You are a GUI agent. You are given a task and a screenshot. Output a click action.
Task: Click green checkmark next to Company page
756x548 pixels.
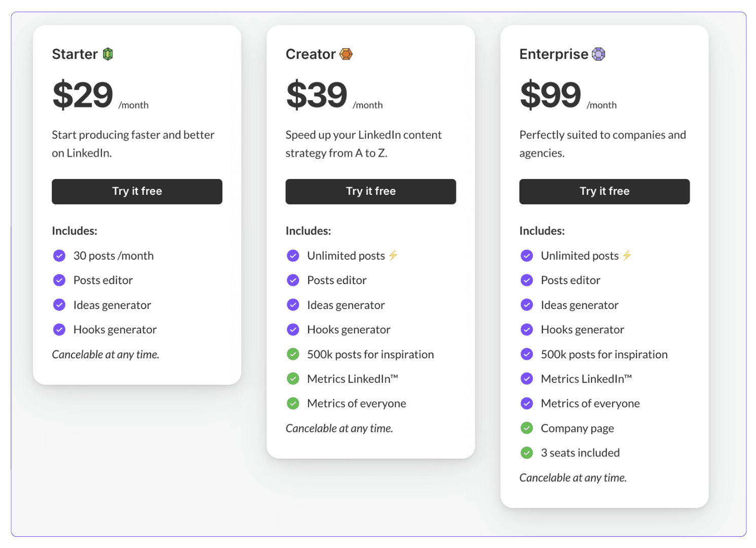[527, 428]
